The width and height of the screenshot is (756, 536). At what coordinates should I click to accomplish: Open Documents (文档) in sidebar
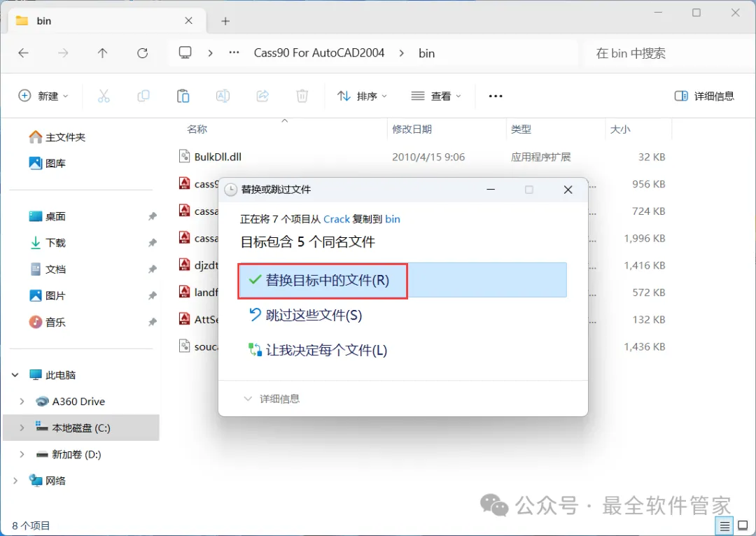[x=48, y=269]
